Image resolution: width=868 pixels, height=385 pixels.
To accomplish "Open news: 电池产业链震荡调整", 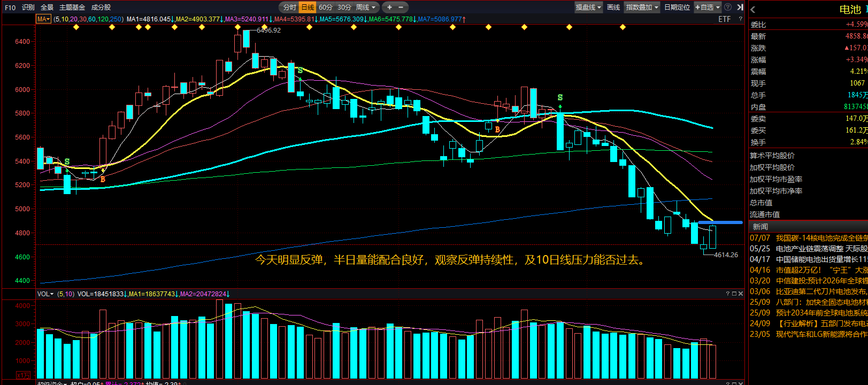I will (822, 249).
